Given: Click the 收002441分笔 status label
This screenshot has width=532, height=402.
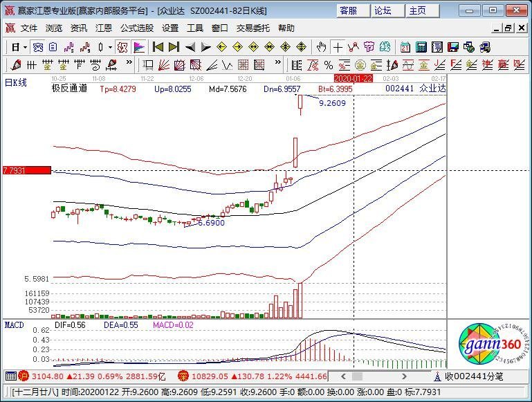Looking at the screenshot, I should (474, 376).
